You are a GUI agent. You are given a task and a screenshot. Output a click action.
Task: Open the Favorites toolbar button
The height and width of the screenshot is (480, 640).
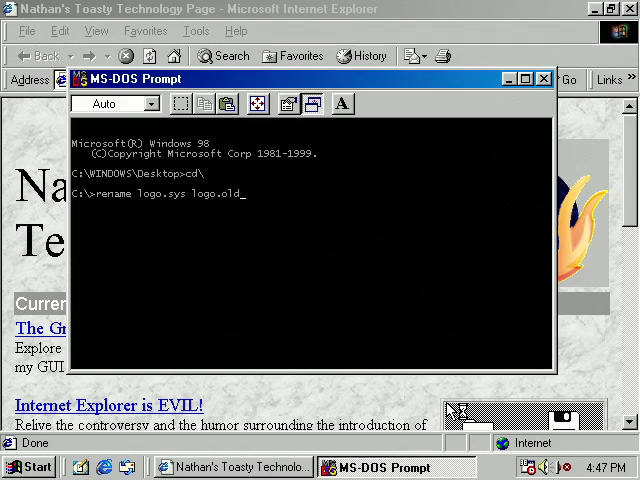coord(292,56)
